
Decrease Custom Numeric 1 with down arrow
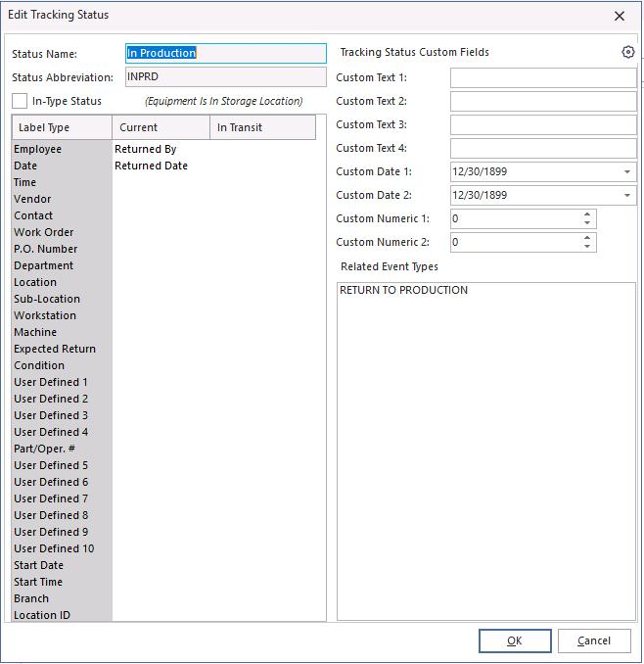(x=587, y=223)
